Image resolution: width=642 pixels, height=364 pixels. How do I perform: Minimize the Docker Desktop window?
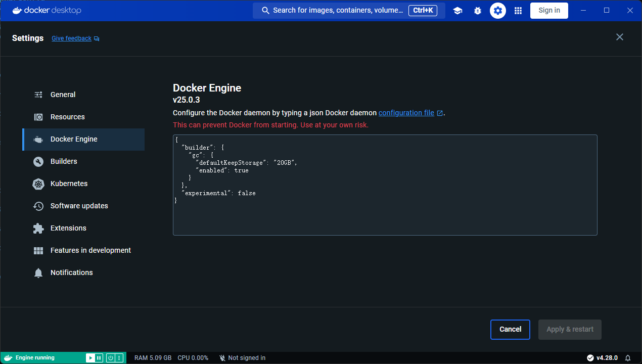click(x=584, y=10)
